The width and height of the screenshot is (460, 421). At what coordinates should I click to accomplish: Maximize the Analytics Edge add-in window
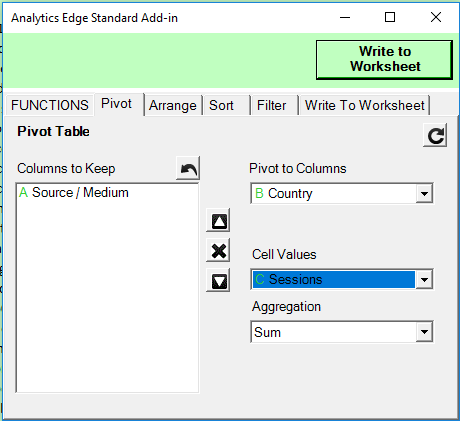coord(390,17)
